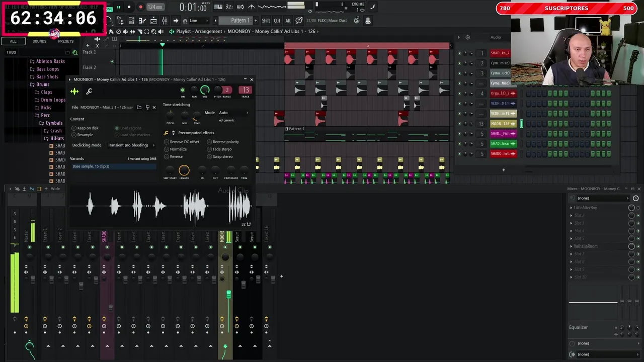Open the help hint question mark icon

pos(299,21)
